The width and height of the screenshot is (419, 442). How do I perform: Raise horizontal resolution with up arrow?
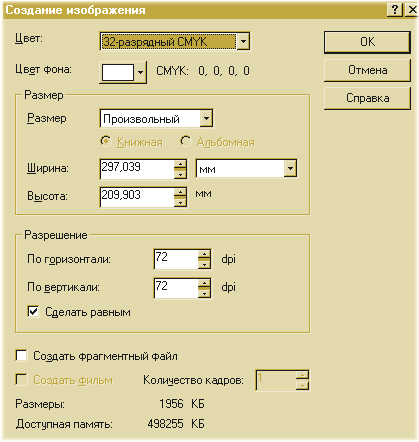[x=204, y=254]
